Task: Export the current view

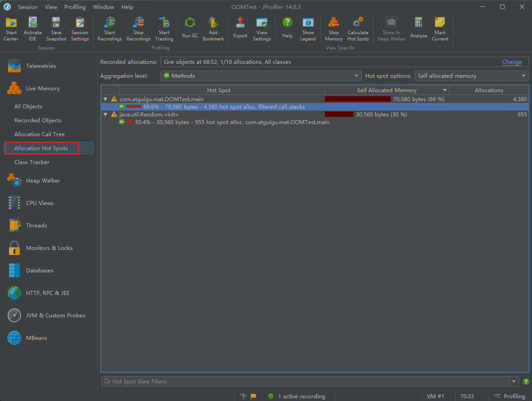Action: pos(240,28)
